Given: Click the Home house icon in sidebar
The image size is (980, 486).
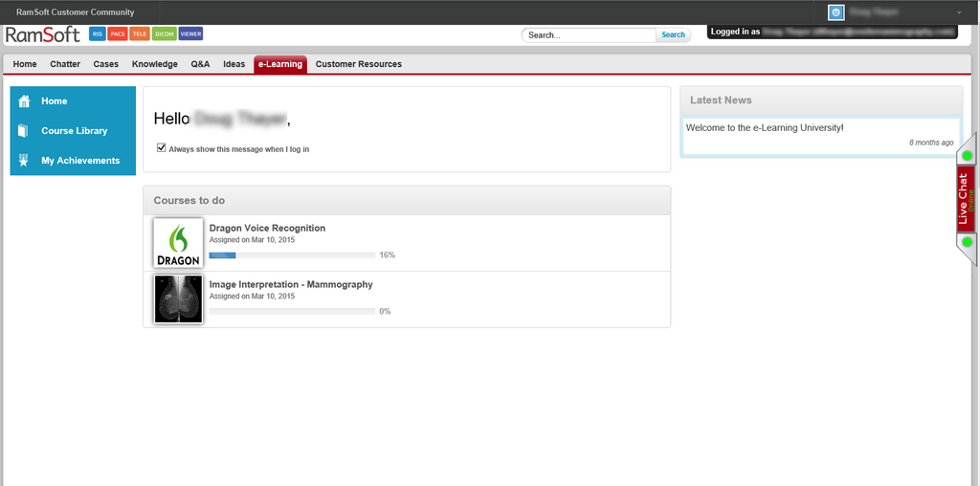Looking at the screenshot, I should coord(25,101).
